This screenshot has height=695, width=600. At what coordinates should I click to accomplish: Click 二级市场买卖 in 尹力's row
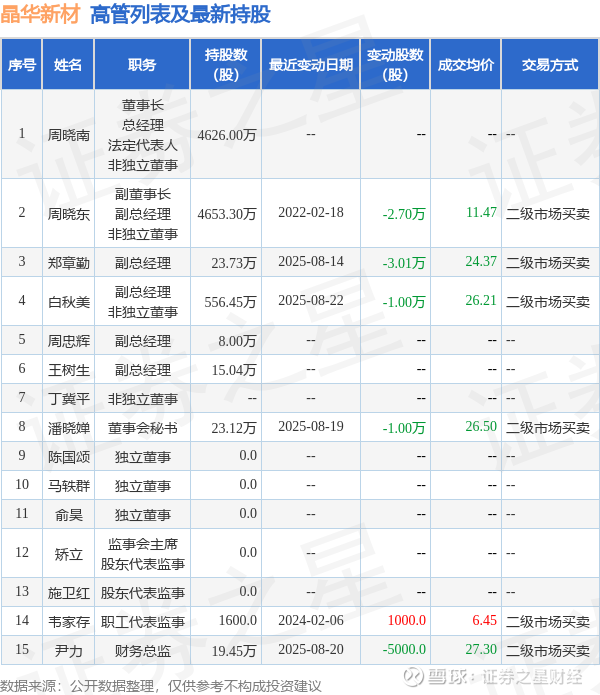pos(548,651)
